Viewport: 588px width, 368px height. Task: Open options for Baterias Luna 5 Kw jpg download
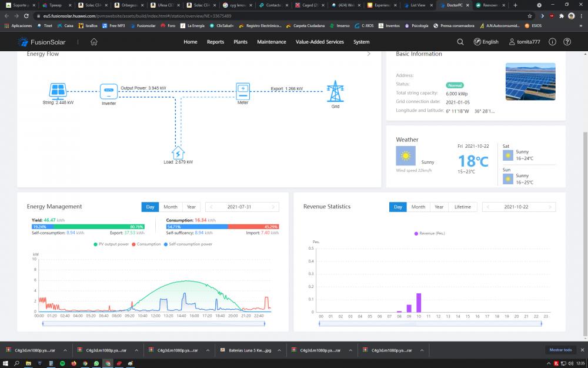pos(279,350)
